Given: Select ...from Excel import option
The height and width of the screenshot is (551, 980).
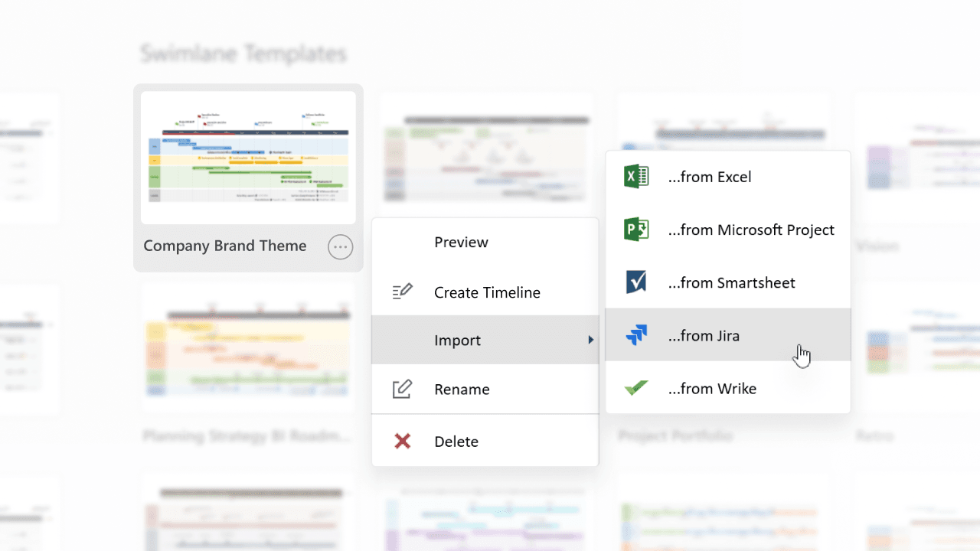Looking at the screenshot, I should (728, 177).
